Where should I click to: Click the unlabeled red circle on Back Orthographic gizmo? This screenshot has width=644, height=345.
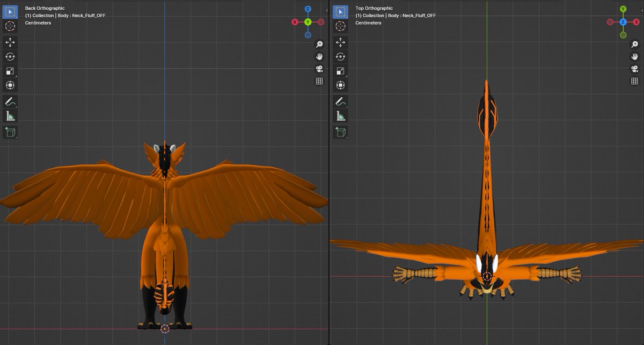[320, 22]
